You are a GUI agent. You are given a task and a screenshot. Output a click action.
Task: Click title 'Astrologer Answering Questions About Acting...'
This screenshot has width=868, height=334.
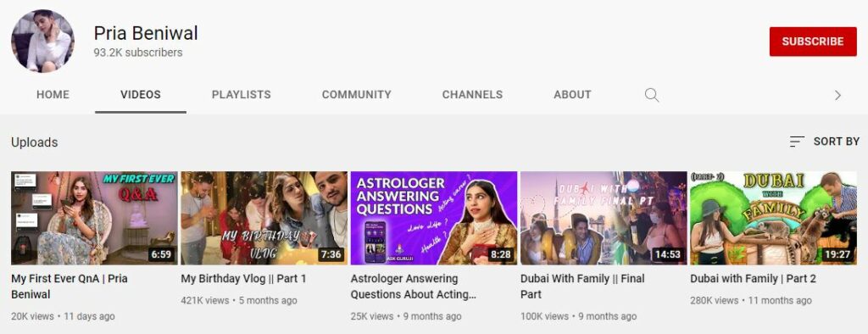414,287
